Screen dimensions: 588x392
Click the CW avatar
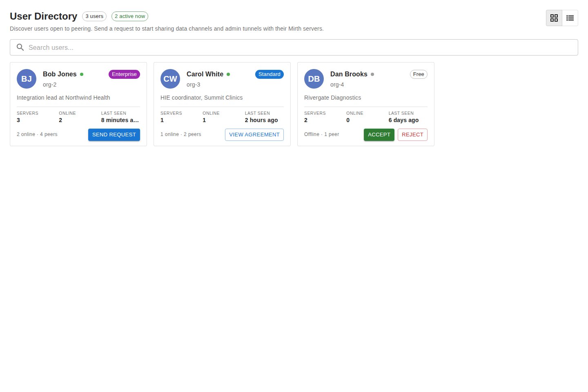[170, 79]
